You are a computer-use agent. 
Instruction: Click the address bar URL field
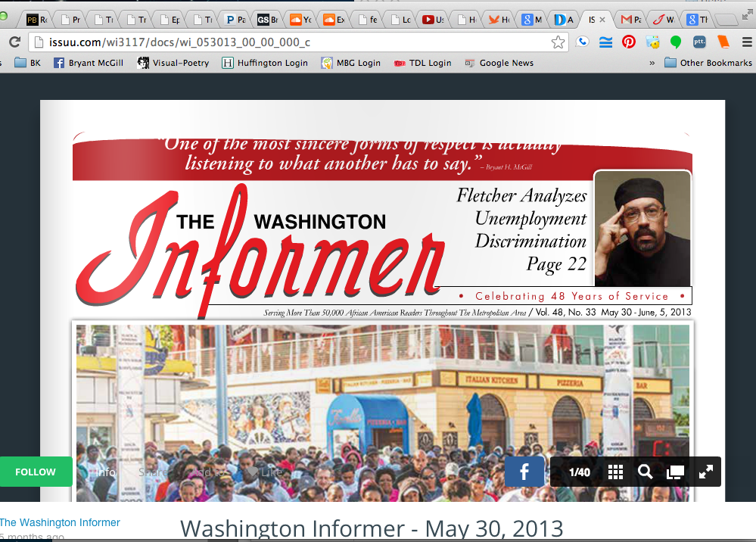click(x=298, y=42)
